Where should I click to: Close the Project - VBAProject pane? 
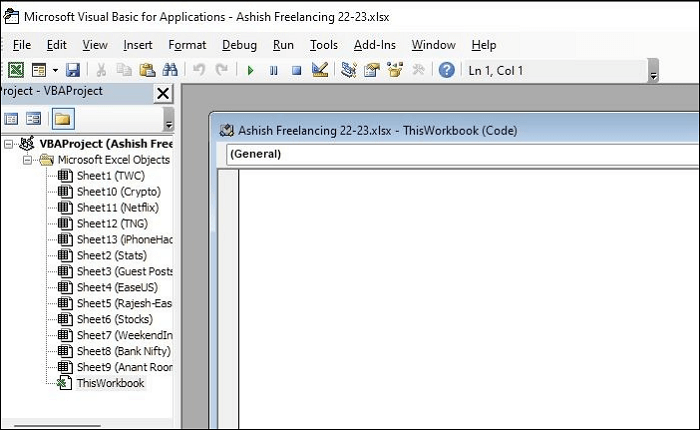163,93
